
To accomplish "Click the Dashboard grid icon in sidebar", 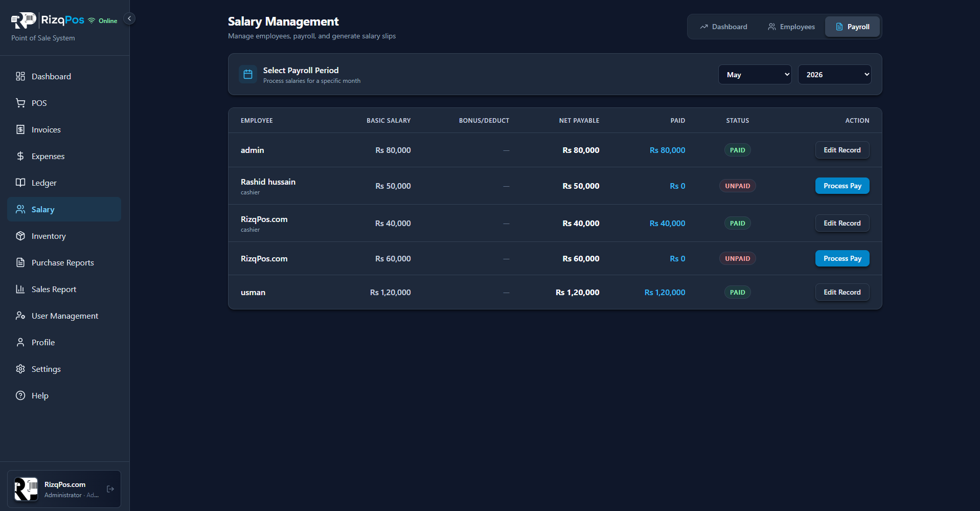I will click(x=20, y=76).
